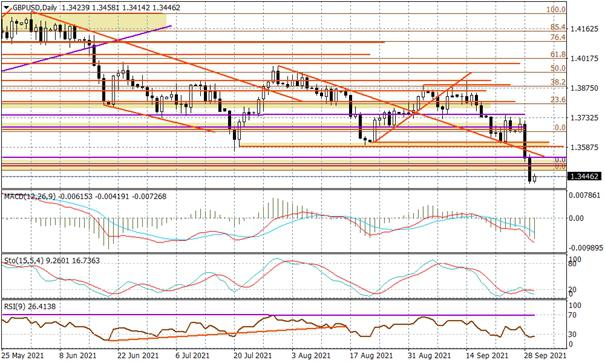Select the Fibonacci 23.6 level label
Image resolution: width=605 pixels, height=363 pixels.
558,100
